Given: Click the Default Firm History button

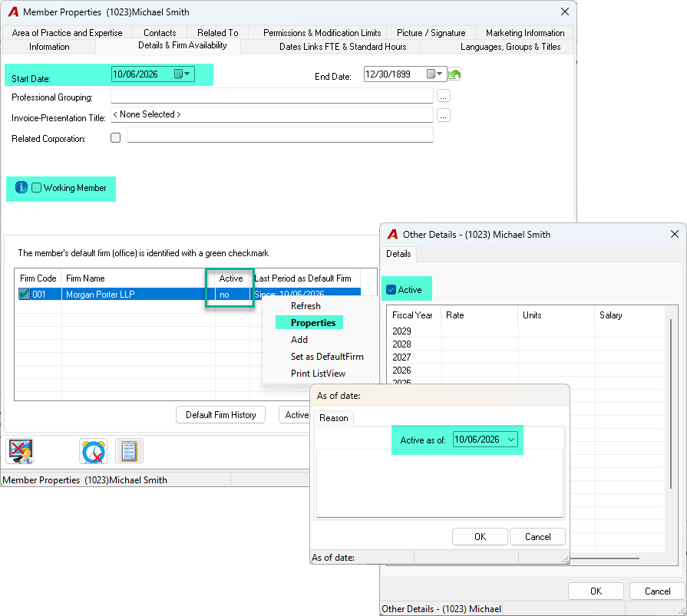Looking at the screenshot, I should pos(221,414).
